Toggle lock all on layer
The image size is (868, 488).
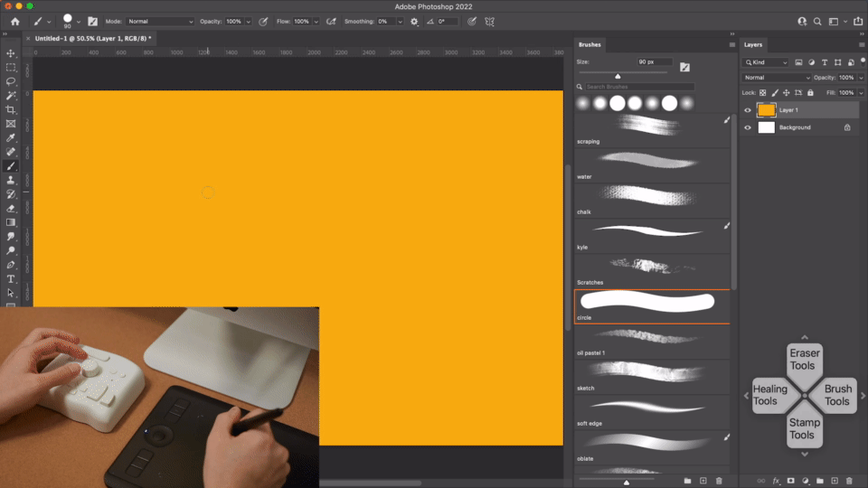coord(810,93)
